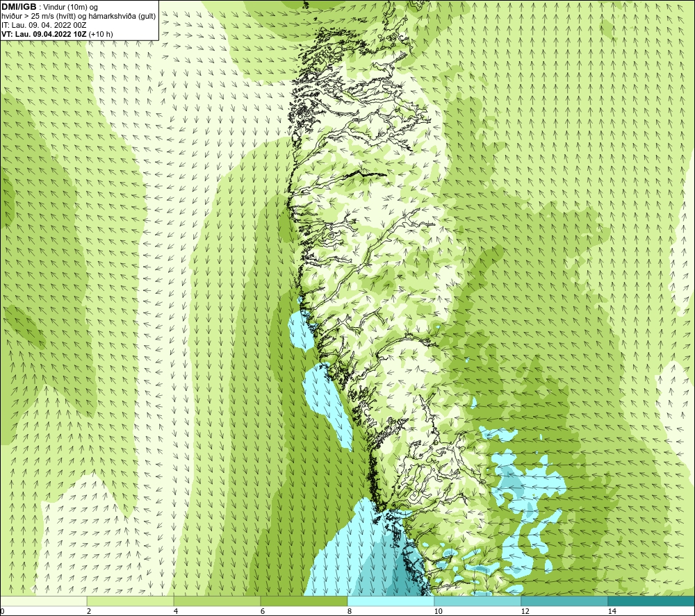Click the scale label "0"
This screenshot has height=616, width=695.
click(2, 611)
